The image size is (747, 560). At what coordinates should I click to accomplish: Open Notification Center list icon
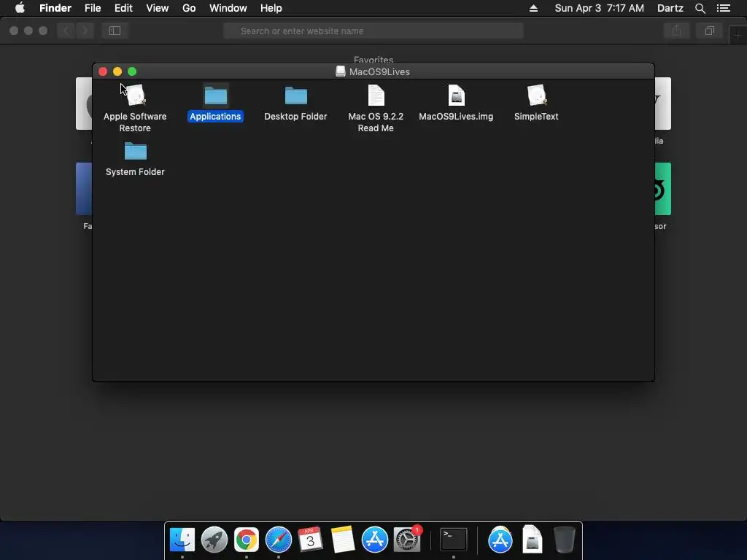click(724, 8)
